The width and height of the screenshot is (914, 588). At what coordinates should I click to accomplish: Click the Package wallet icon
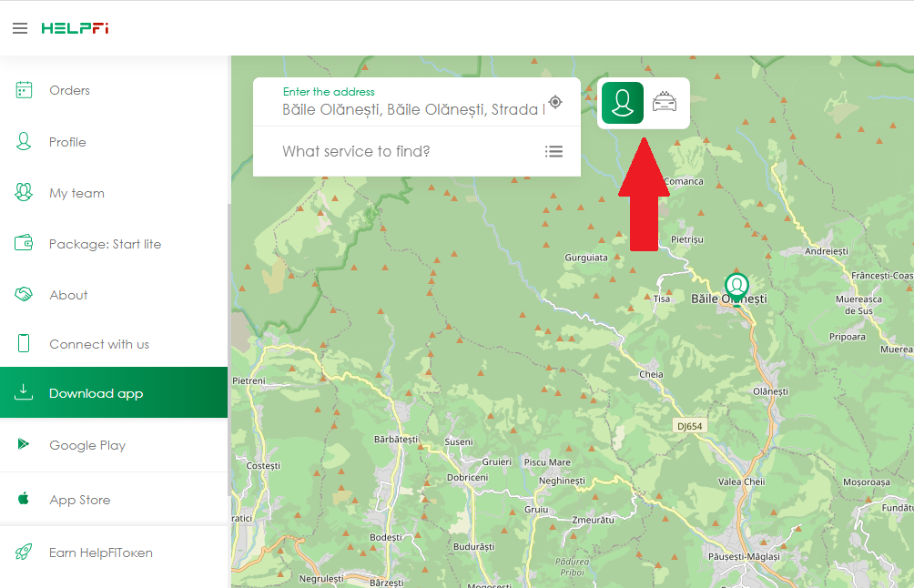25,244
